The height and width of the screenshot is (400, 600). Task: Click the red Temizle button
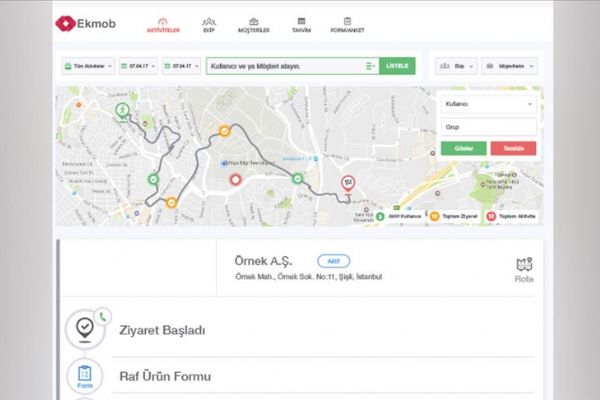(513, 148)
